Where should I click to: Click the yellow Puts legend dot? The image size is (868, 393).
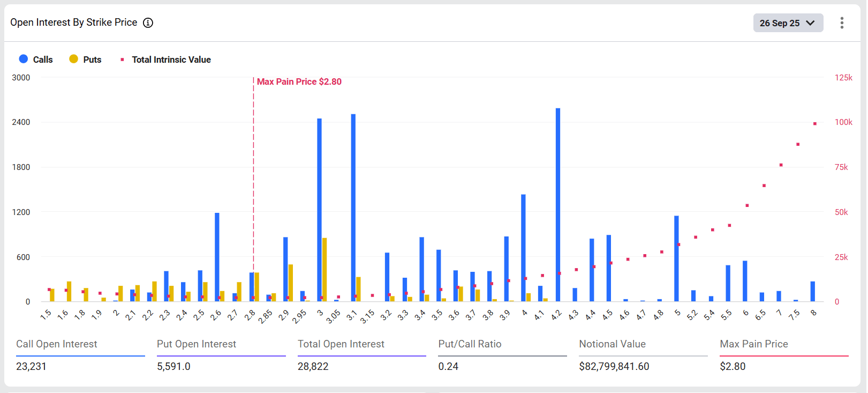(74, 59)
